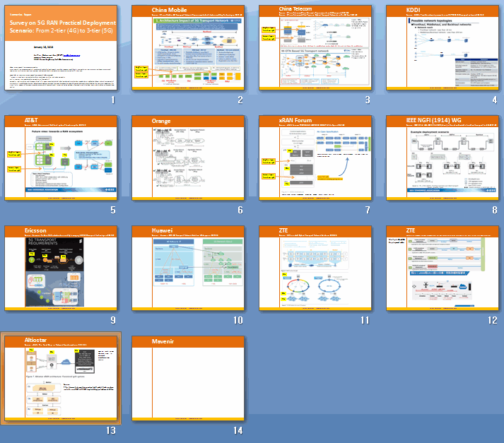
Task: Choose the xRAN Forum slide thumbnail
Action: 315,158
